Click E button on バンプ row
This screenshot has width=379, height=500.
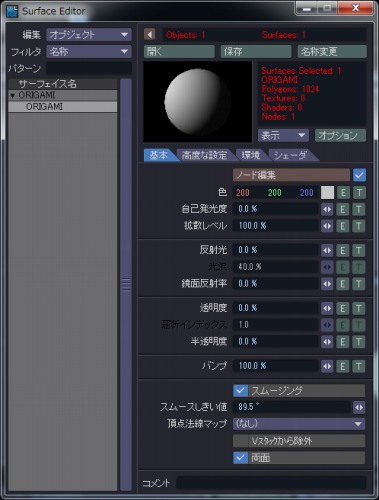[343, 366]
